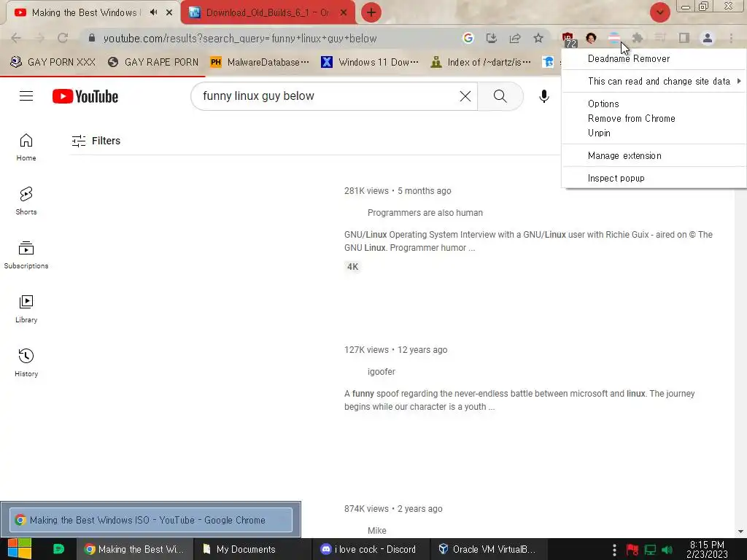747x560 pixels.
Task: Click Deadname Remover flag extension icon
Action: coord(614,38)
